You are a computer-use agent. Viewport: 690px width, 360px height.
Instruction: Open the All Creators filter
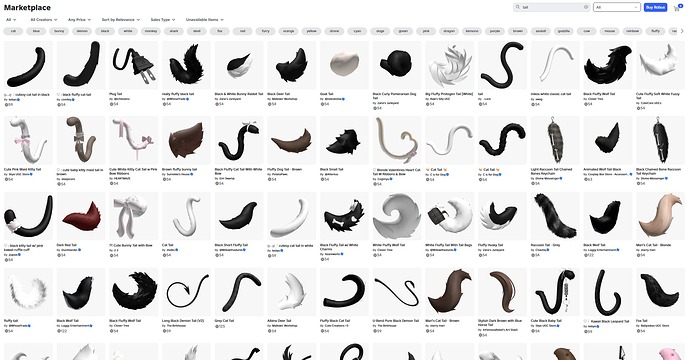click(x=44, y=19)
